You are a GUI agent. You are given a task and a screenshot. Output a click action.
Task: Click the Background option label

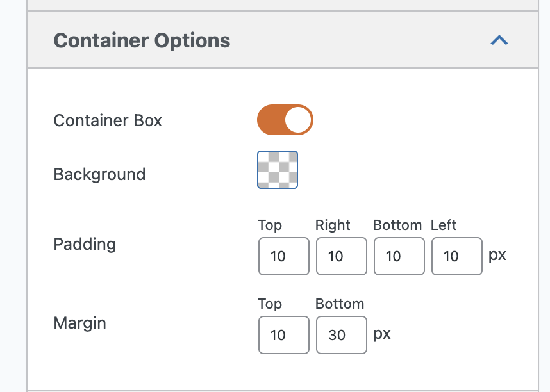99,174
